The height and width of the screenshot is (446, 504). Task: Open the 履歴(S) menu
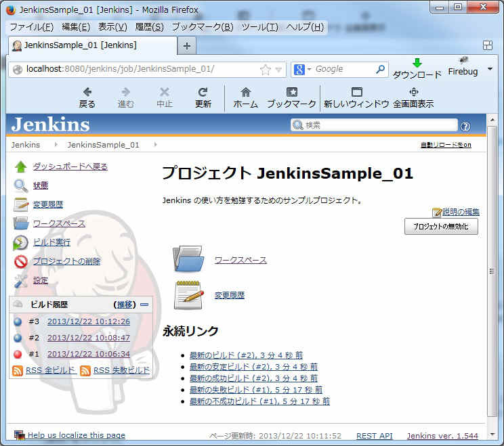[x=150, y=27]
